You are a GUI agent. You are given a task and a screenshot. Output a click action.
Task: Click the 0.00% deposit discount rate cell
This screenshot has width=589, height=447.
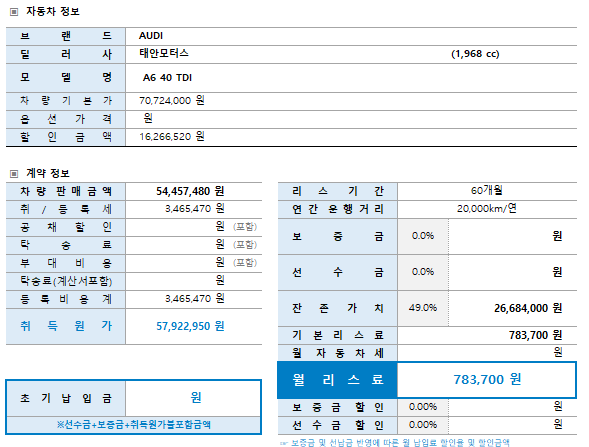coord(423,407)
